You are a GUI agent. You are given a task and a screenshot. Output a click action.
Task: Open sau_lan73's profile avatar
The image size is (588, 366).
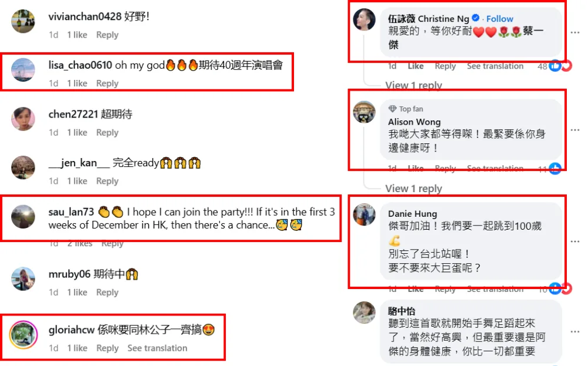[x=24, y=217]
